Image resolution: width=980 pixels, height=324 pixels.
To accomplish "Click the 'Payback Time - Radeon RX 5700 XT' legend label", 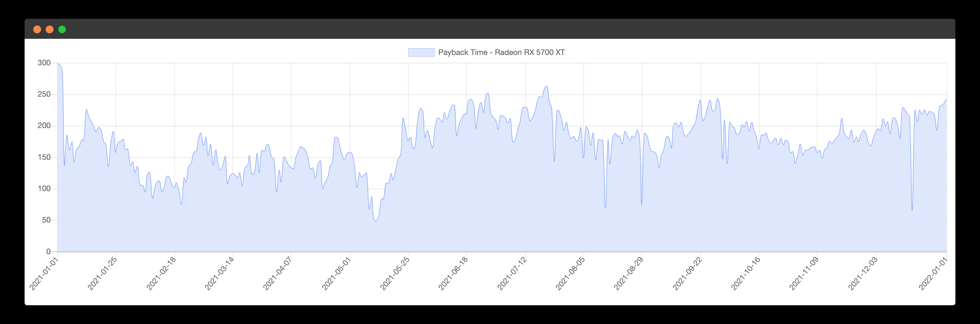I will 501,52.
